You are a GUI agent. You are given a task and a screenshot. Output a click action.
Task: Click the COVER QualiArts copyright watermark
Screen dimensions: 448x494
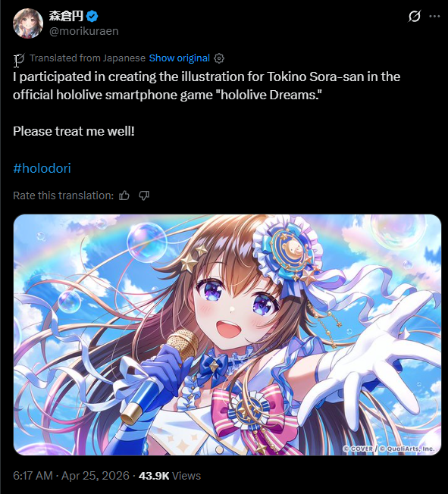tap(389, 449)
